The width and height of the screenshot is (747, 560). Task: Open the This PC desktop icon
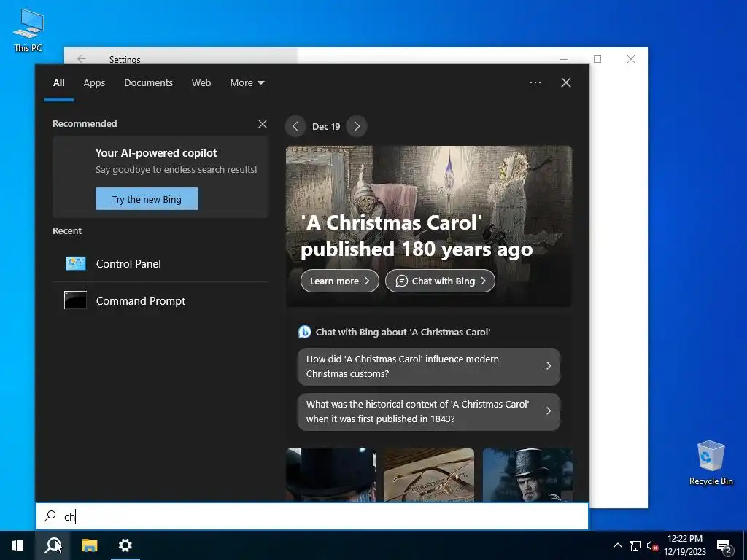tap(28, 30)
